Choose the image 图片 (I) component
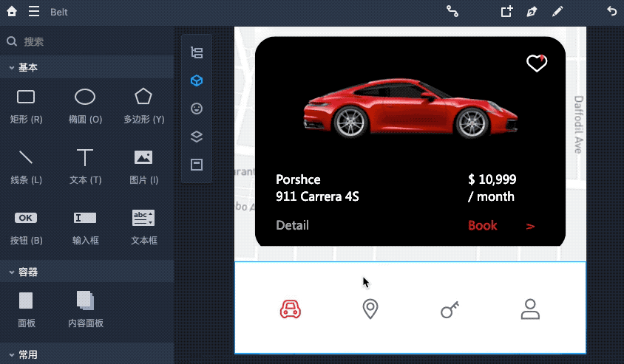 click(143, 167)
